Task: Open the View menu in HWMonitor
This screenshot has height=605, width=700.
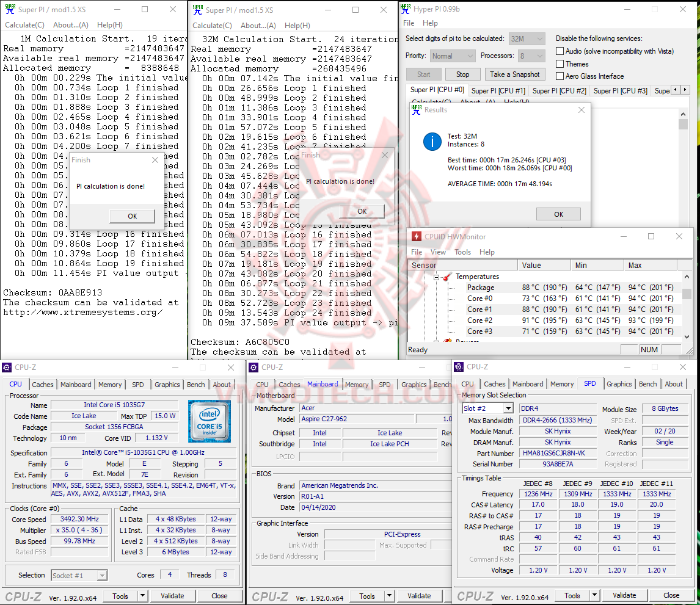Action: point(438,252)
